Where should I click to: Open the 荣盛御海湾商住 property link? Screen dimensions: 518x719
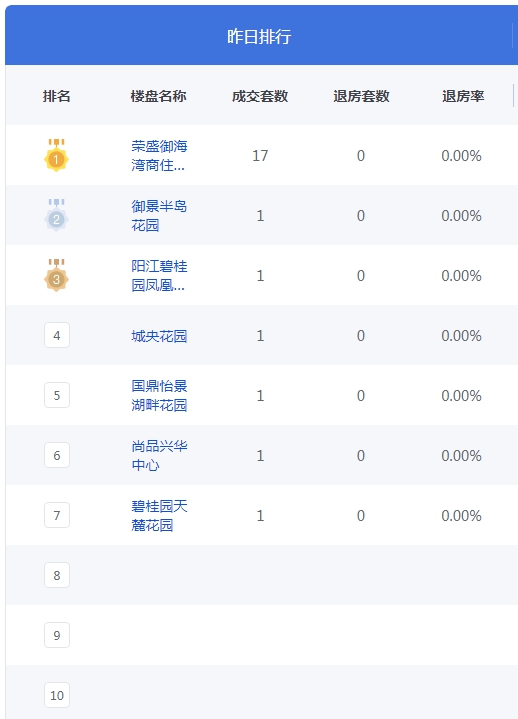pos(159,155)
